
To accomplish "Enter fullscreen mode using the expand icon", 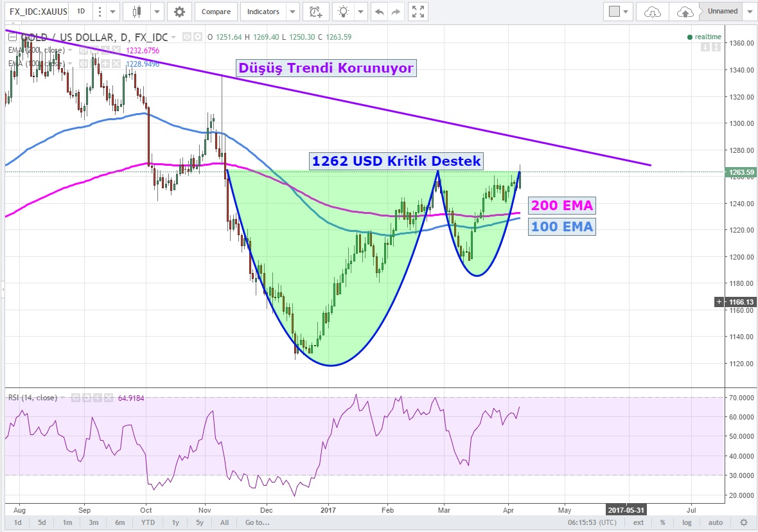I will pyautogui.click(x=418, y=12).
